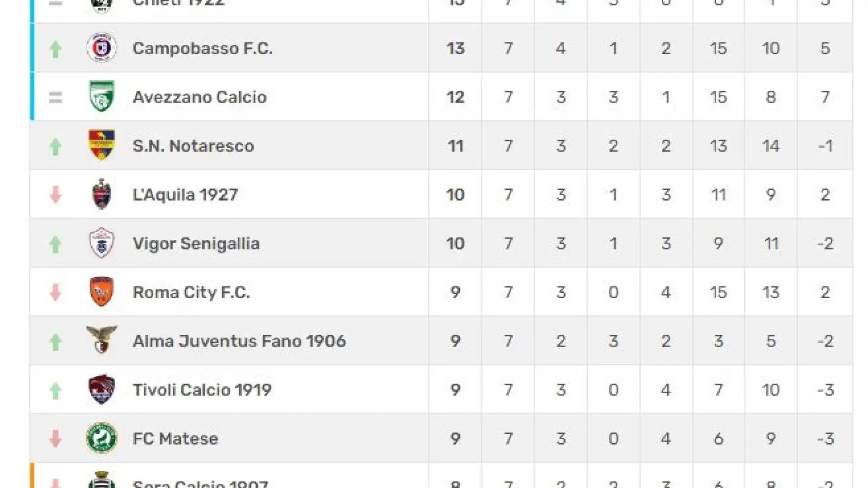Click the Campobasso F.C. club crest
Viewport: 868px width, 488px height.
(x=102, y=47)
